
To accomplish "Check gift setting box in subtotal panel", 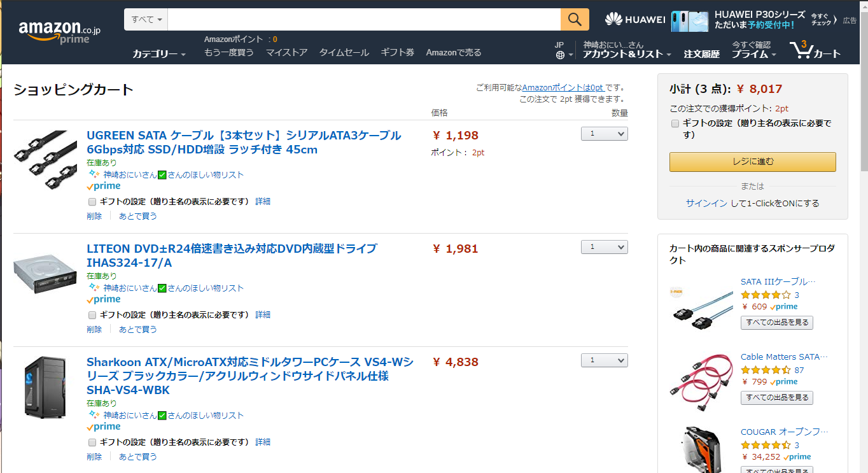I will coord(675,124).
